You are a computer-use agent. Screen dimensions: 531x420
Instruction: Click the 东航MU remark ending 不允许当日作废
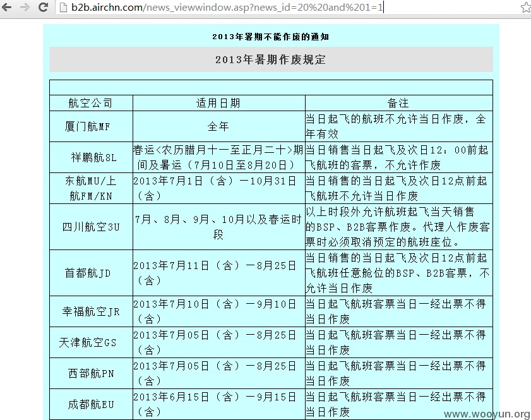(398, 188)
